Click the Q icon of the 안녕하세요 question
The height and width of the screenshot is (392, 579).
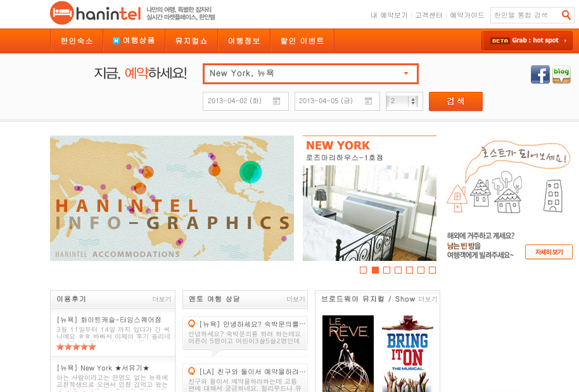click(x=192, y=324)
